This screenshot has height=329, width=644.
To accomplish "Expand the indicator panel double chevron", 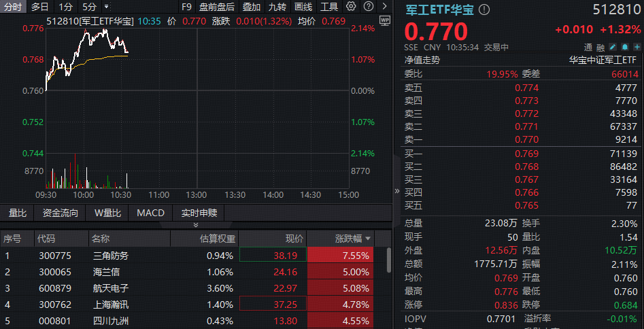I will tap(196, 224).
